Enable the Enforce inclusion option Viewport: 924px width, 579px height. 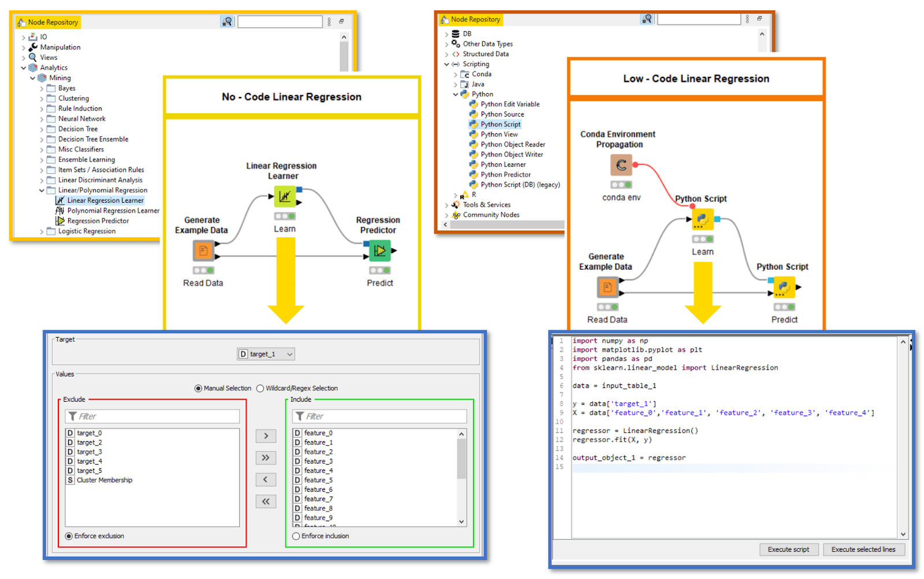pos(296,536)
